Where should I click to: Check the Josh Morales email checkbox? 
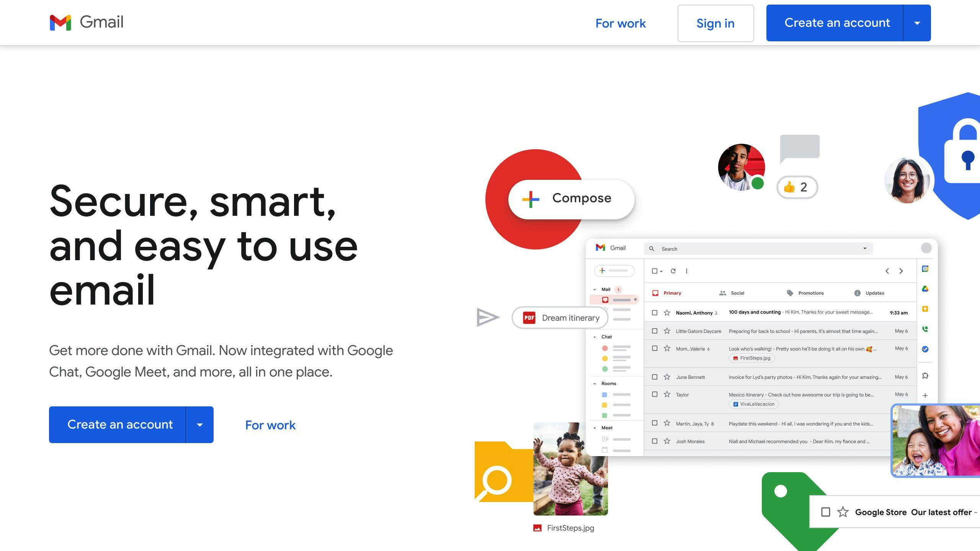(x=655, y=441)
